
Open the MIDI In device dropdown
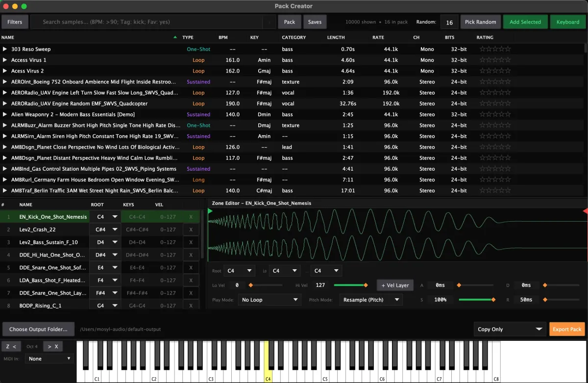[x=49, y=358]
